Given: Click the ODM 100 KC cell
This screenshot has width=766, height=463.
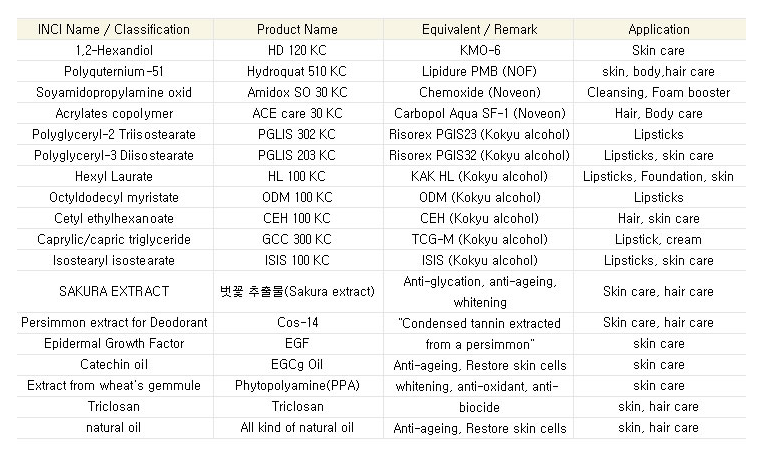Looking at the screenshot, I should point(297,197).
